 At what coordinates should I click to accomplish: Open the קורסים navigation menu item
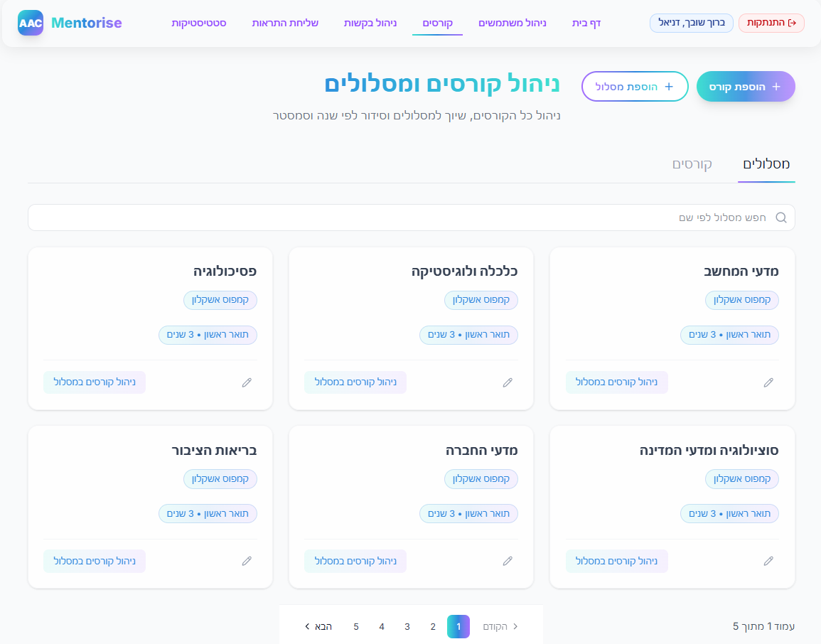(x=438, y=23)
